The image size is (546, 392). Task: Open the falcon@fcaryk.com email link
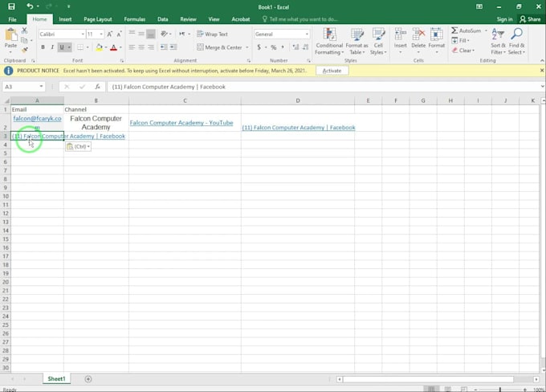(x=37, y=122)
